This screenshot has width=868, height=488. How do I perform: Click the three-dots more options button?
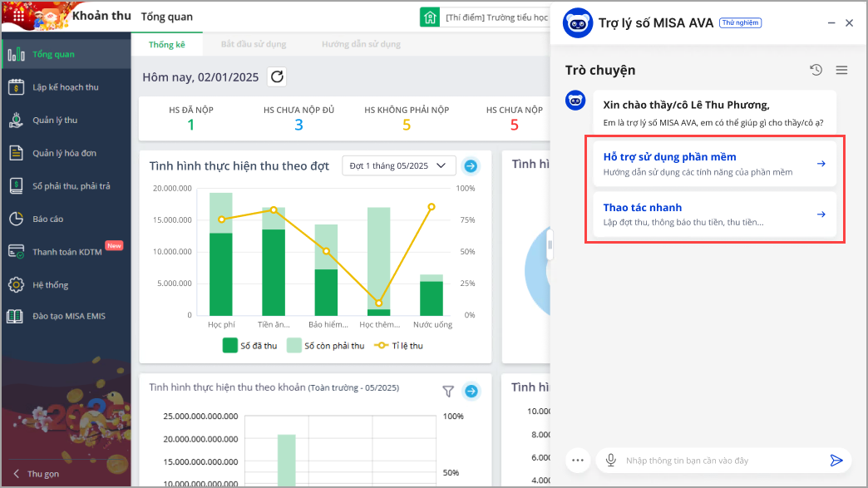[578, 461]
